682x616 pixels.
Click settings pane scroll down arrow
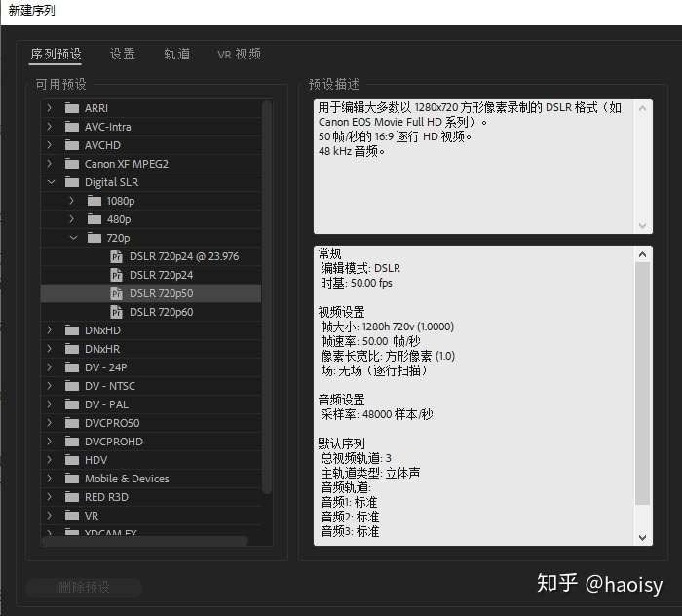(642, 537)
